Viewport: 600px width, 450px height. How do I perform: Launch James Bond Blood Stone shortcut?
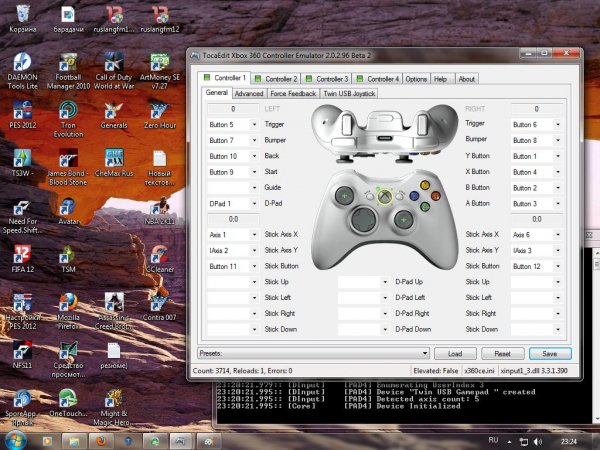point(68,167)
